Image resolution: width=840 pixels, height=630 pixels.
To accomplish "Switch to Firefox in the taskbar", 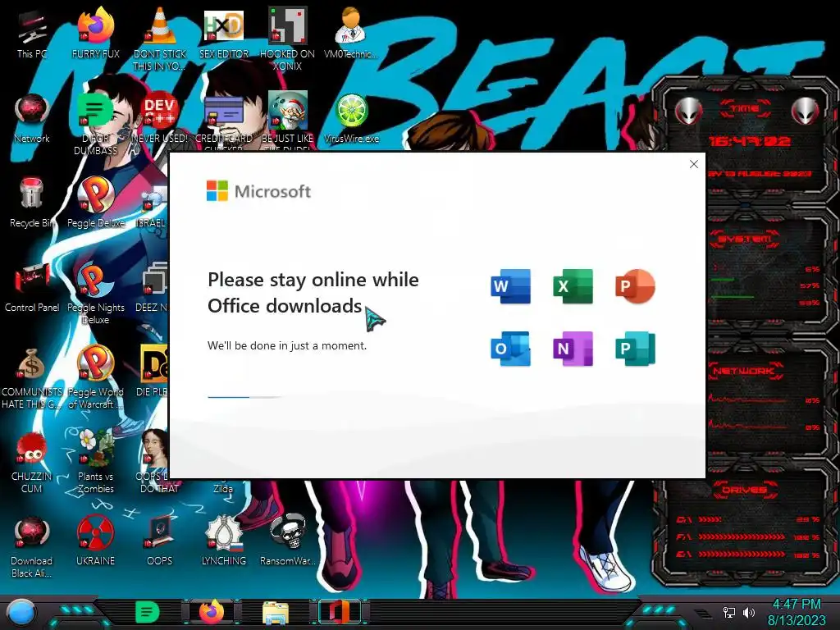I will tap(212, 611).
